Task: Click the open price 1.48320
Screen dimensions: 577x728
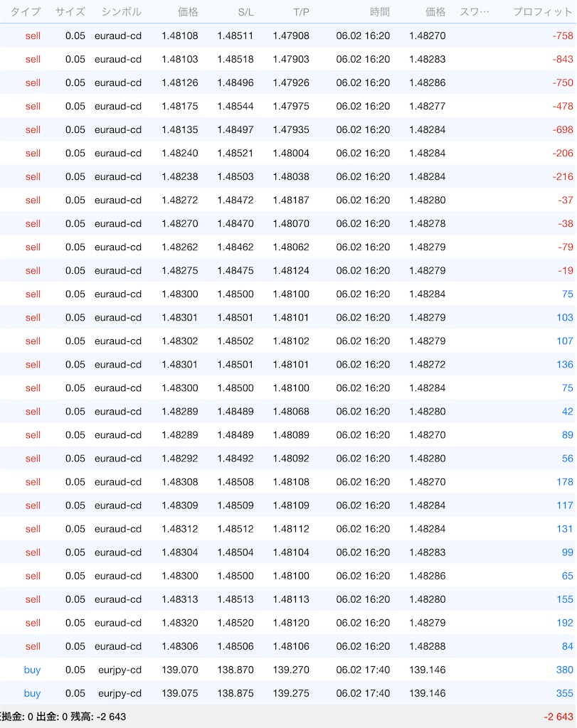Action: coord(180,623)
